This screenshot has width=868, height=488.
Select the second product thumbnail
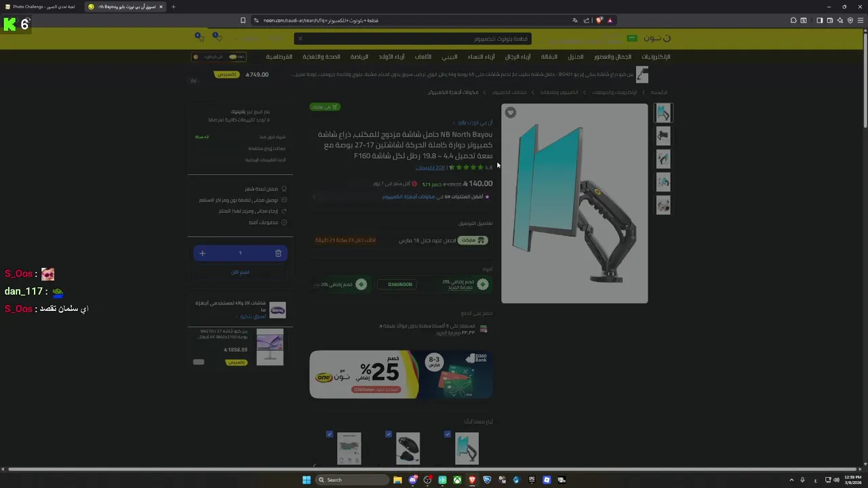point(663,136)
